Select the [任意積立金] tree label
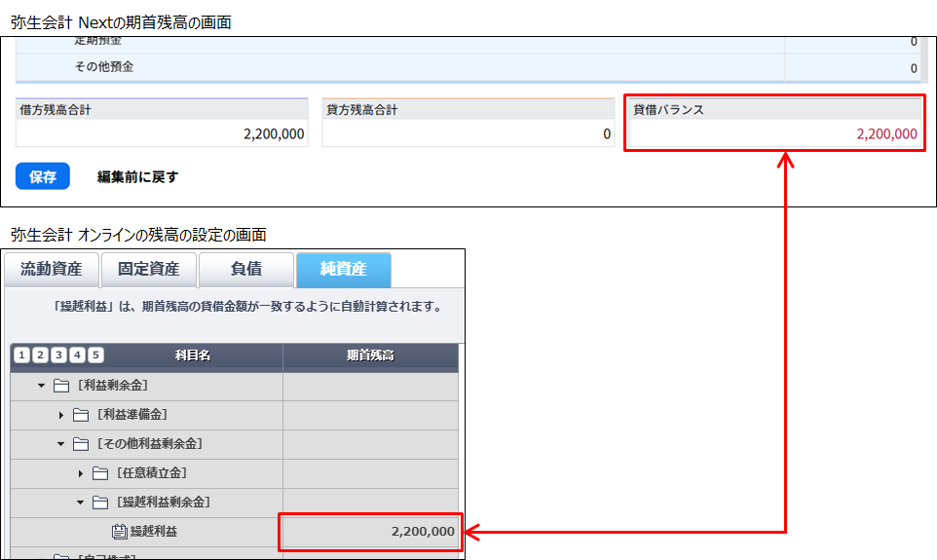 pos(152,473)
